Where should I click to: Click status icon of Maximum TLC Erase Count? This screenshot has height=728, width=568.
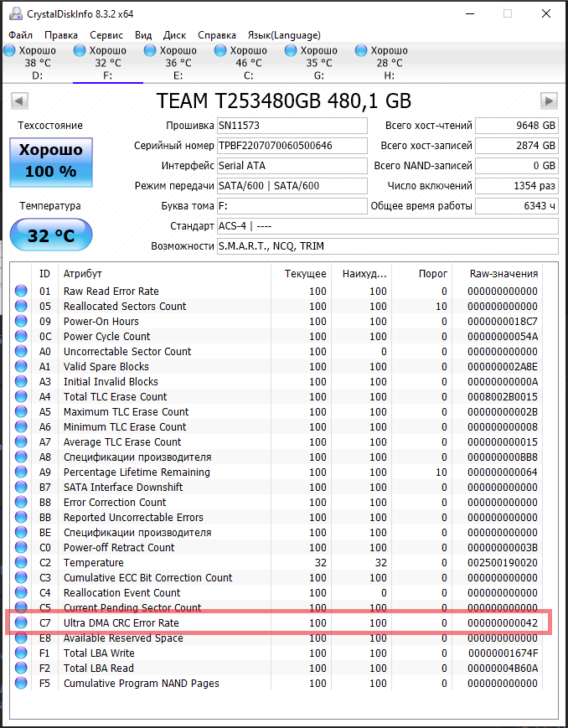click(21, 411)
